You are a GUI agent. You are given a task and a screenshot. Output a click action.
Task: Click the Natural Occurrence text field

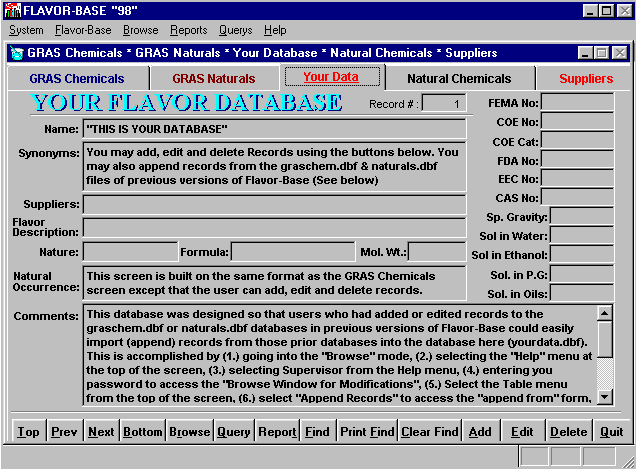tap(275, 283)
